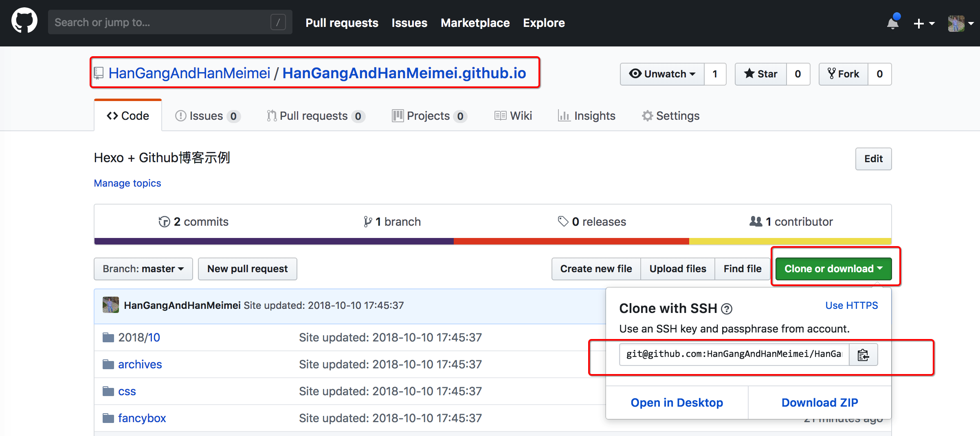The width and height of the screenshot is (980, 436).
Task: Click the purple segment of the language bar
Action: click(274, 241)
